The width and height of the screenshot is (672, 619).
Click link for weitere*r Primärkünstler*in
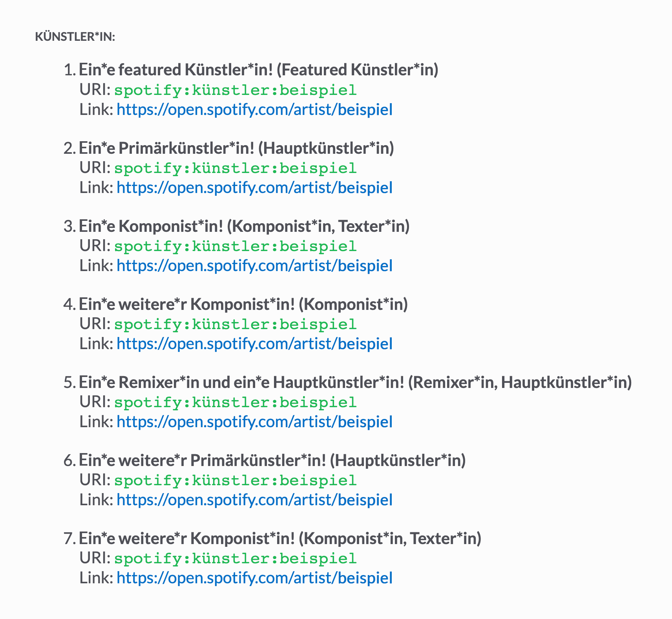click(x=254, y=500)
